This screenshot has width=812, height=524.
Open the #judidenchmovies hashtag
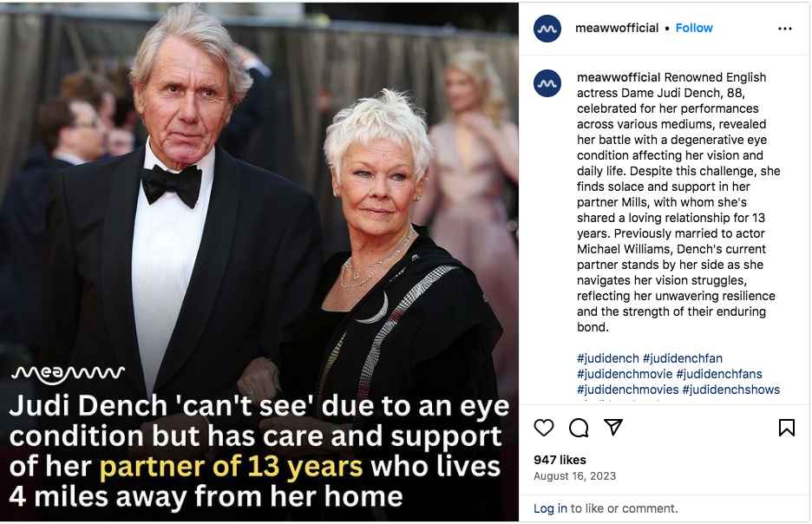627,390
